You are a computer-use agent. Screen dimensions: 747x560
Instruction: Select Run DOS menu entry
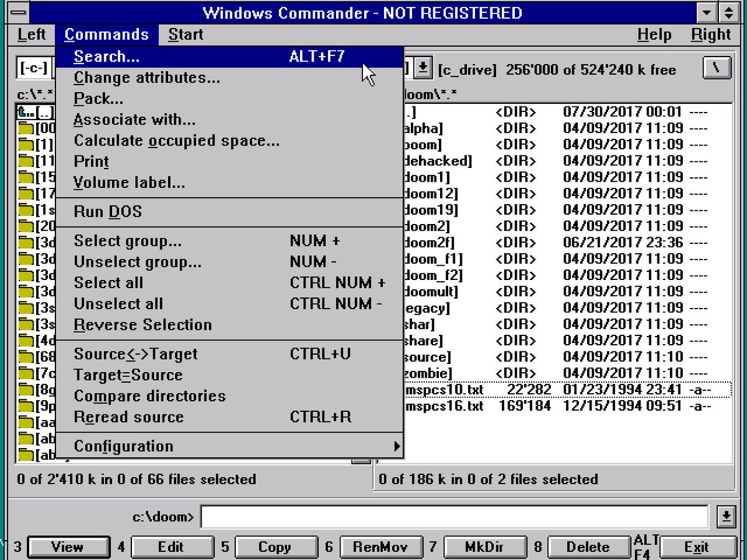point(230,212)
